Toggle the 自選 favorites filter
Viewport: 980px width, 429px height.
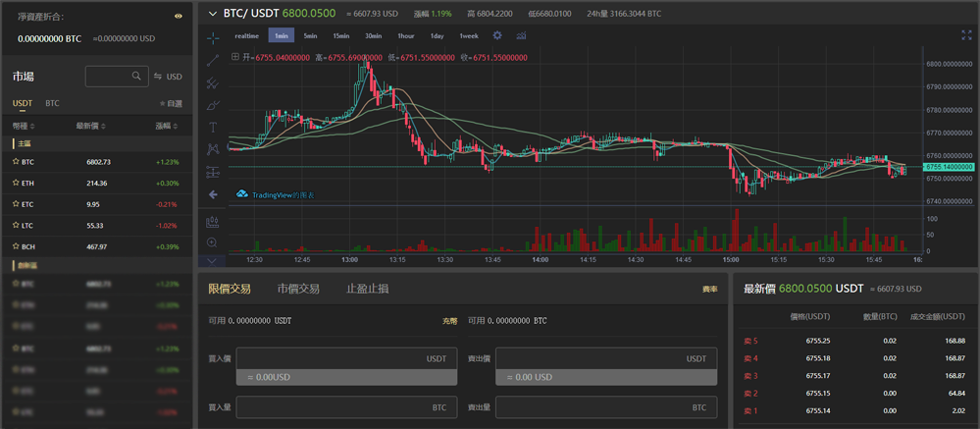click(172, 104)
